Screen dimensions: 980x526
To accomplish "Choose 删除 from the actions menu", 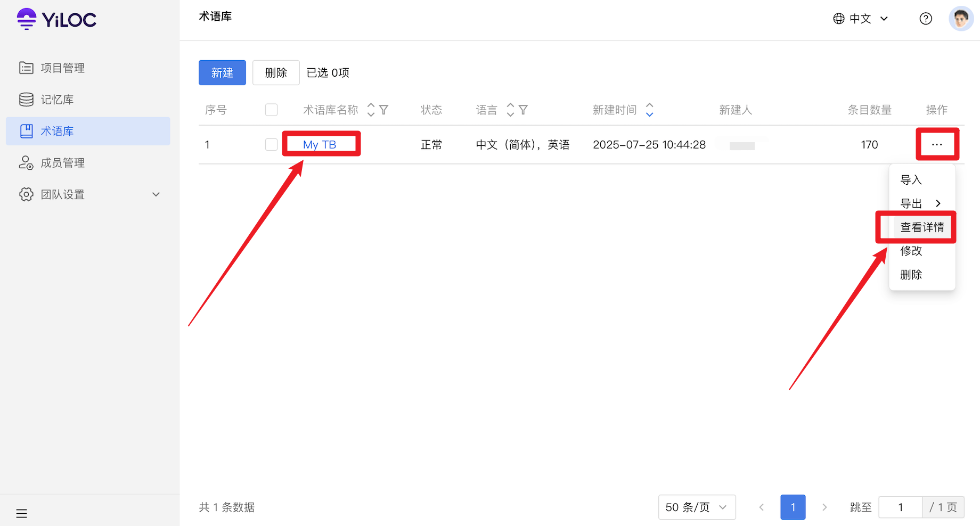I will pos(922,275).
